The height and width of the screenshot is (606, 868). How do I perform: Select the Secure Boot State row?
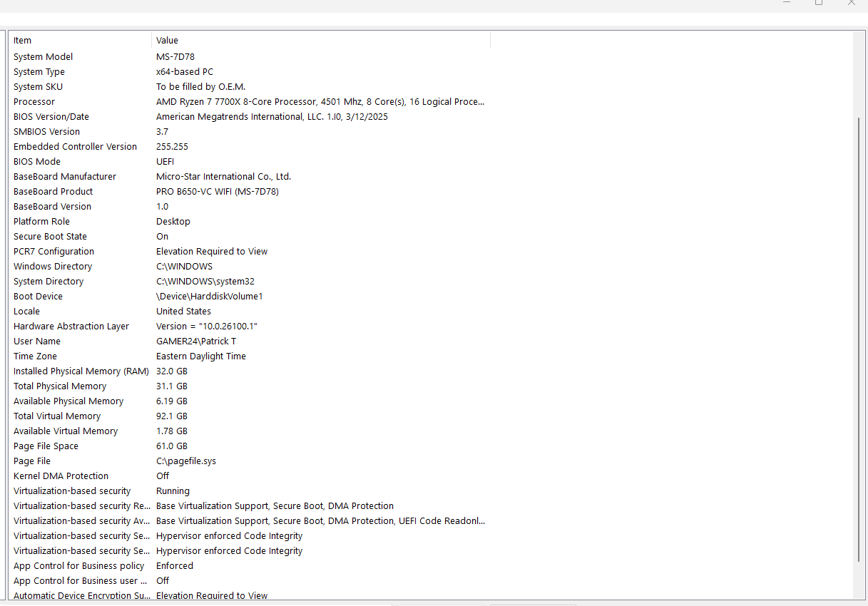click(x=250, y=237)
